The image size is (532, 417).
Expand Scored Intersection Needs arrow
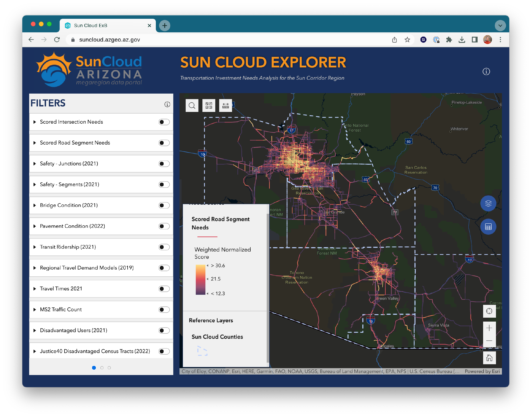(x=35, y=122)
